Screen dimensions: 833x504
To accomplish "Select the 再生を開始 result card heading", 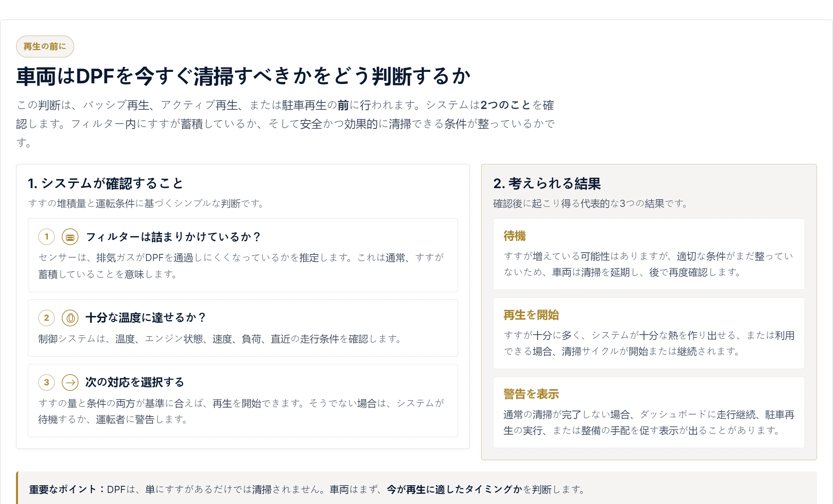I will (531, 315).
